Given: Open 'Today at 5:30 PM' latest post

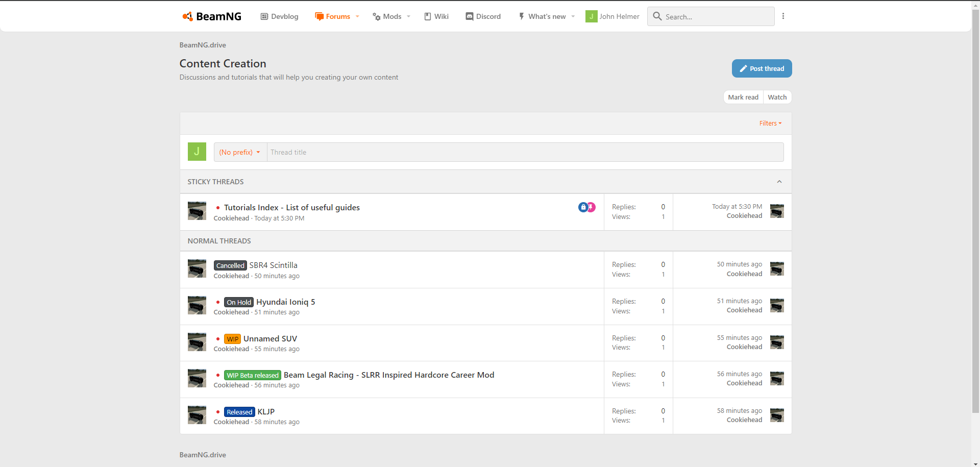Looking at the screenshot, I should tap(737, 206).
